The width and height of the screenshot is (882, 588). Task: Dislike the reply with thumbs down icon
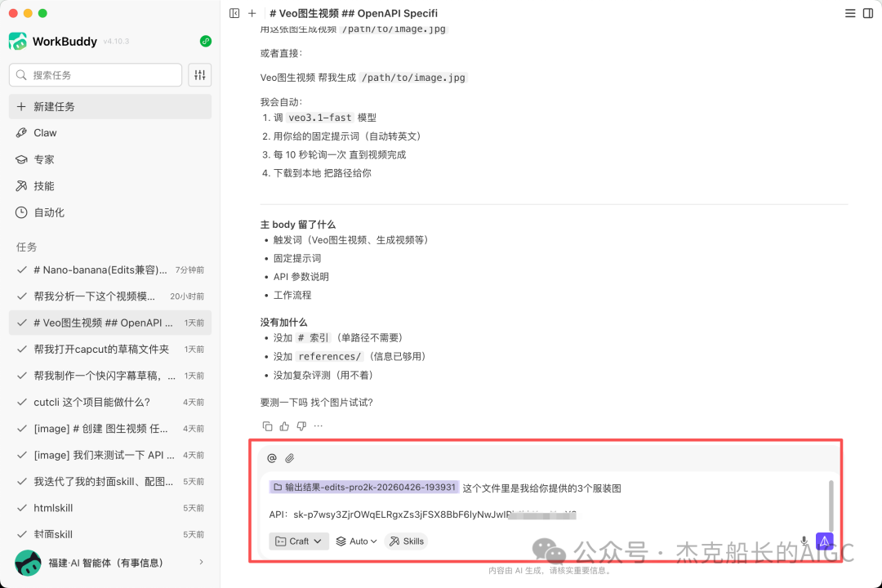301,426
